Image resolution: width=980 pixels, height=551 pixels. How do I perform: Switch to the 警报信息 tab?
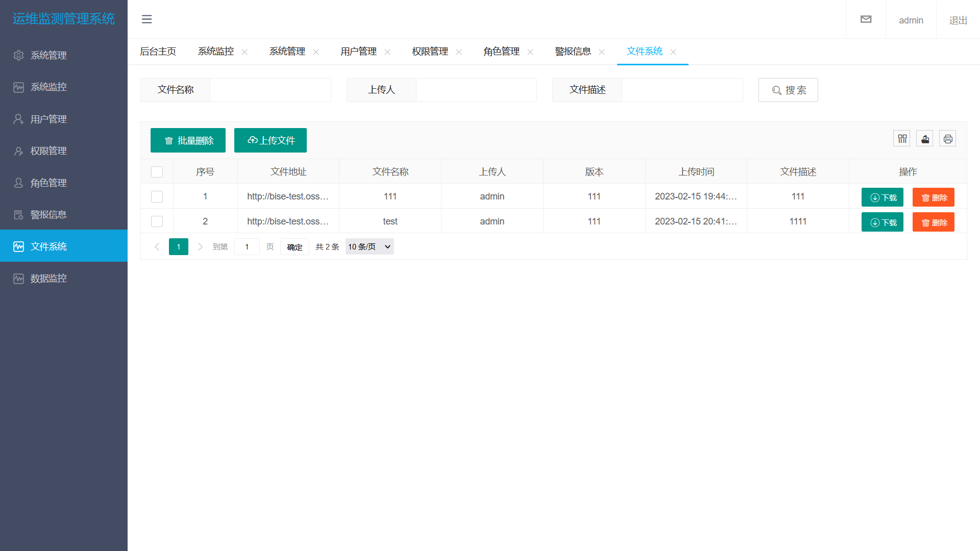(x=573, y=52)
